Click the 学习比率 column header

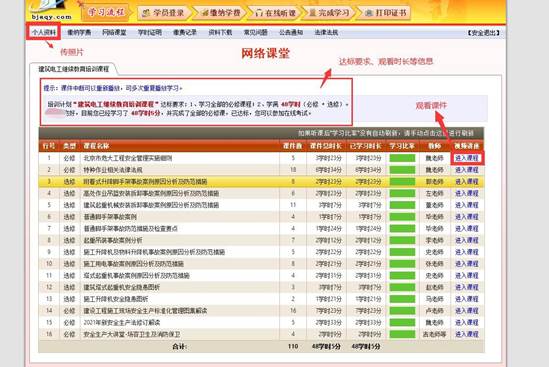point(402,146)
